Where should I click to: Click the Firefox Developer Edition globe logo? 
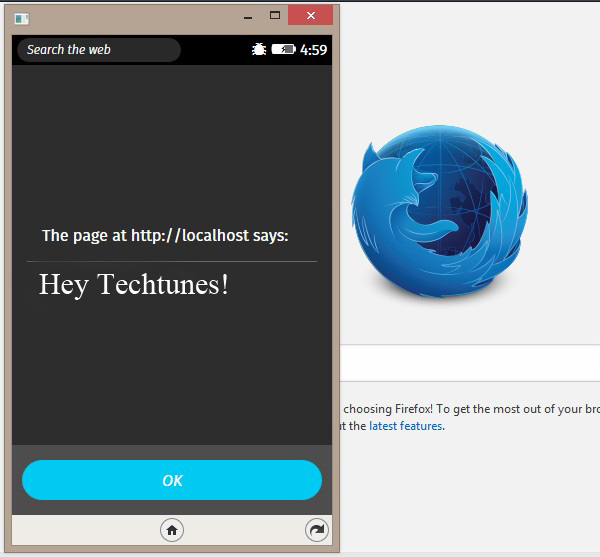coord(440,211)
